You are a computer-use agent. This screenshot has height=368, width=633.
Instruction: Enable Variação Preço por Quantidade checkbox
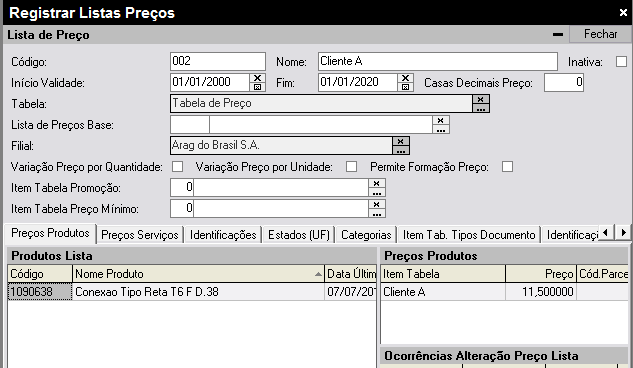pyautogui.click(x=177, y=167)
